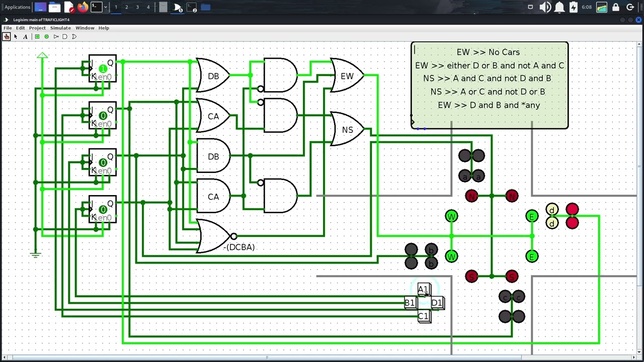Pick the green square input pin tool
644x362 pixels.
pos(37,36)
